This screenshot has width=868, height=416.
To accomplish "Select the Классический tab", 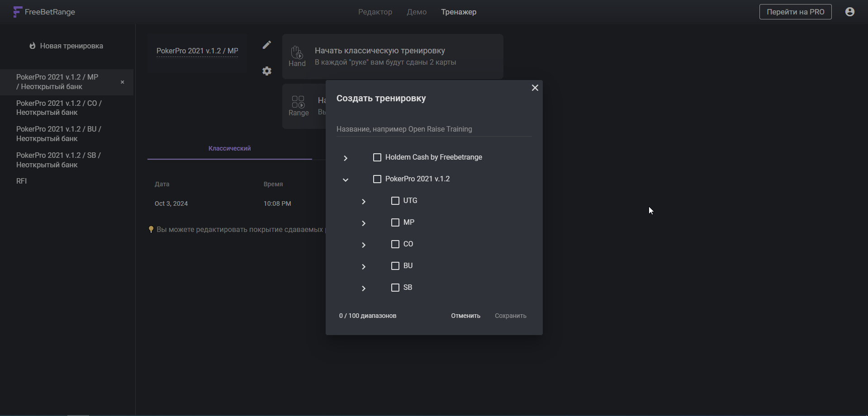I will pos(229,148).
